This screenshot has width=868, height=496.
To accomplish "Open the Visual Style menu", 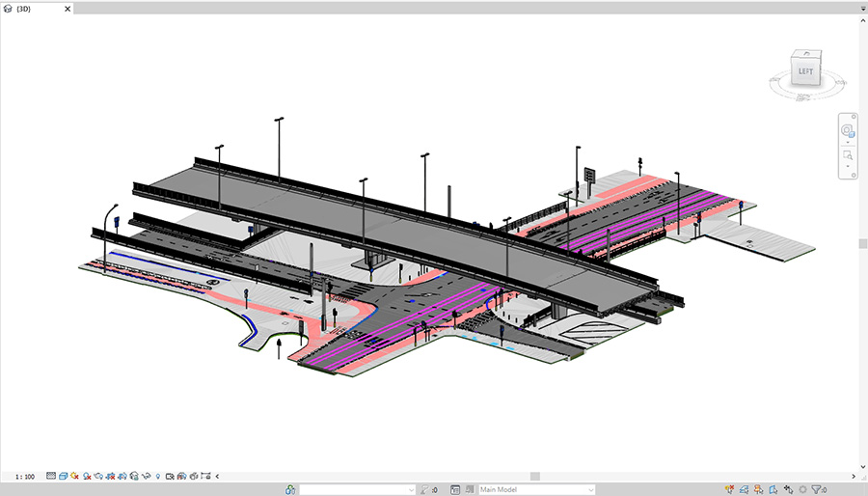I will (x=63, y=476).
